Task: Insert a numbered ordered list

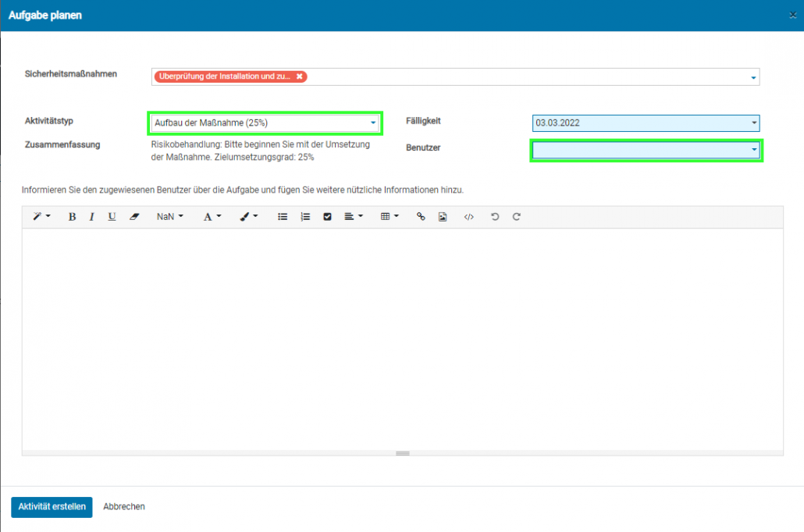Action: (305, 217)
